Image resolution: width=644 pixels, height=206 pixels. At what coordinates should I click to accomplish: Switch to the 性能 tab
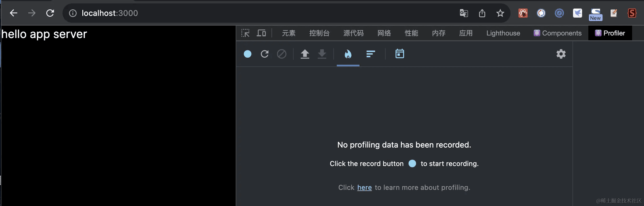(411, 33)
